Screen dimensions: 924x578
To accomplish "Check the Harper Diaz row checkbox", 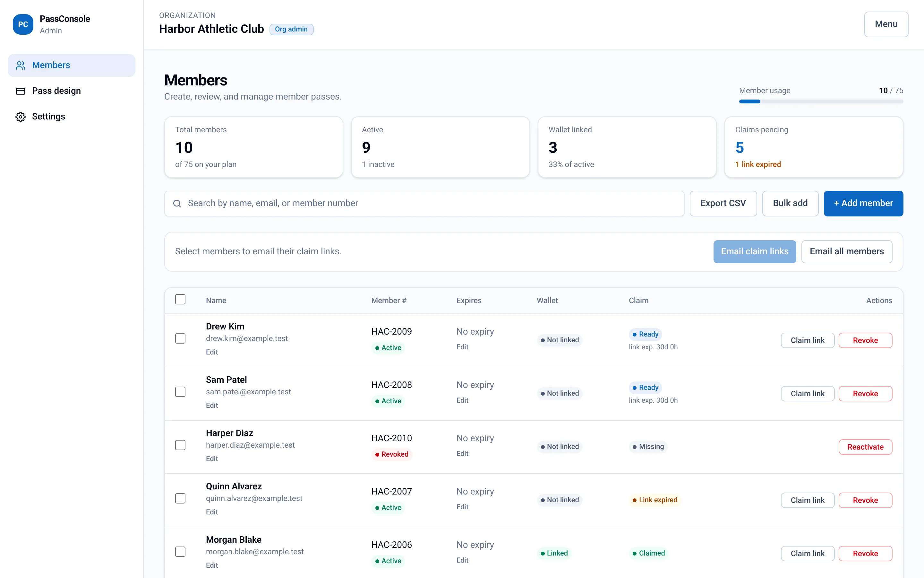I will click(x=180, y=445).
